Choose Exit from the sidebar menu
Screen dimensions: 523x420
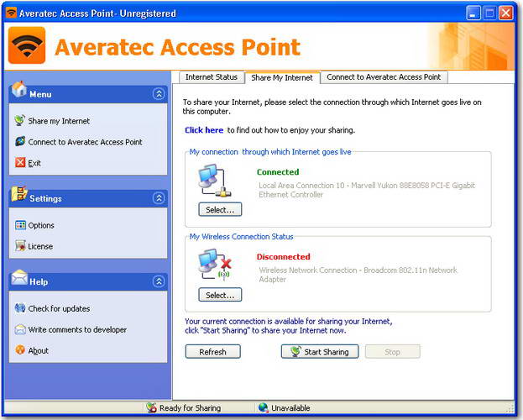[x=34, y=163]
